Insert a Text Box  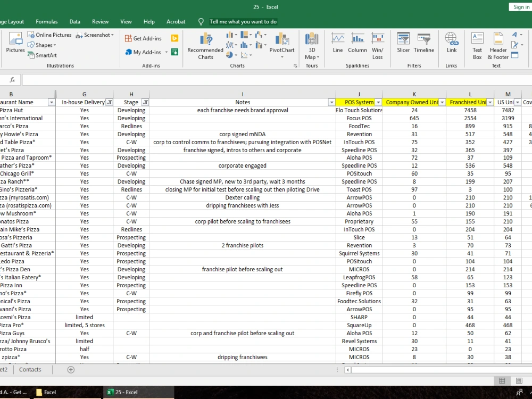(477, 46)
